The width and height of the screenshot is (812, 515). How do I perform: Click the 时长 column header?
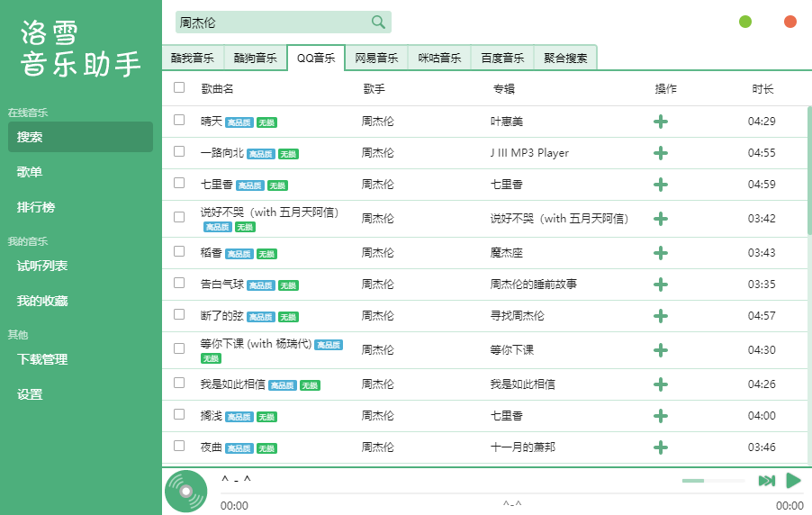point(762,88)
